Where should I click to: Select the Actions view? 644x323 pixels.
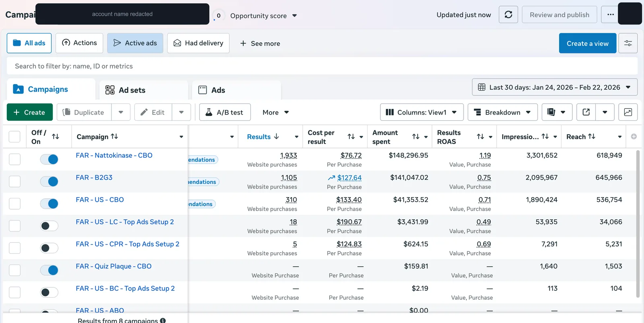tap(79, 43)
